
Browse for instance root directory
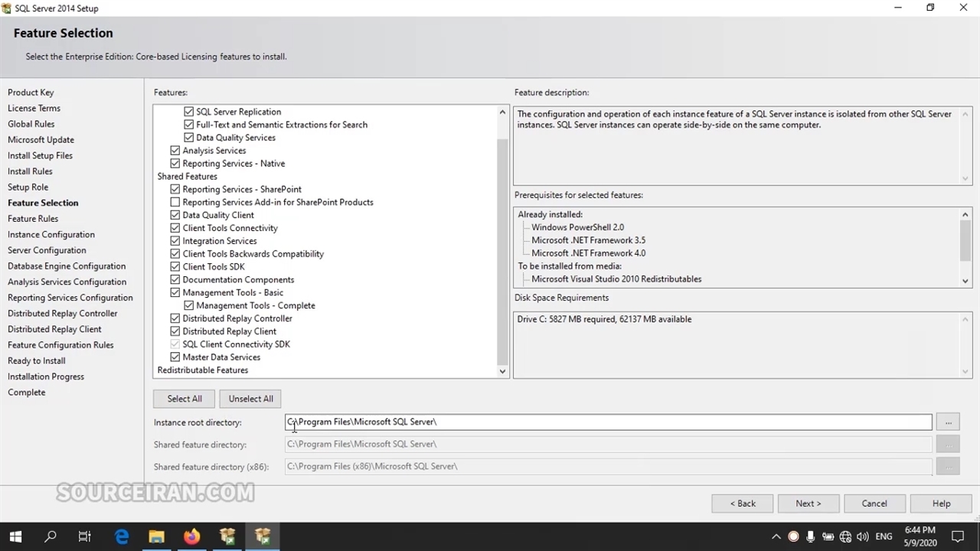point(948,422)
